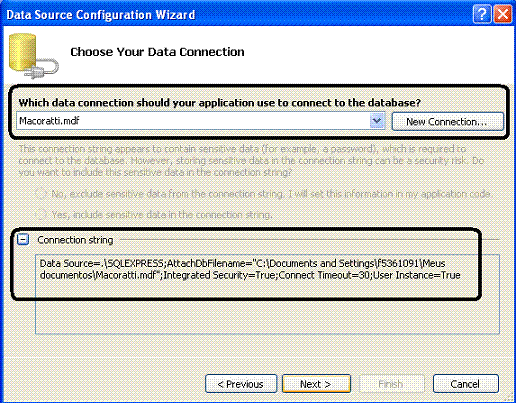Image resolution: width=516 pixels, height=403 pixels.
Task: Select the 'Yes, include sensitive data' radio button
Action: 41,214
